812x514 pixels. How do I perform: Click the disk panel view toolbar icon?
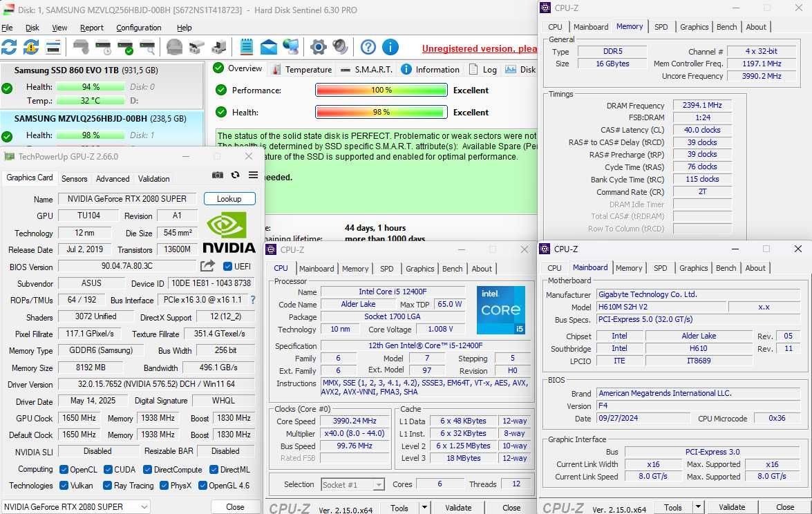pyautogui.click(x=53, y=47)
